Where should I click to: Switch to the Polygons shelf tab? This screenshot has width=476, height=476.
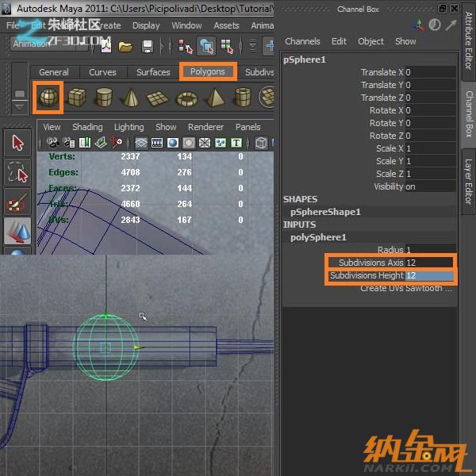pyautogui.click(x=207, y=71)
